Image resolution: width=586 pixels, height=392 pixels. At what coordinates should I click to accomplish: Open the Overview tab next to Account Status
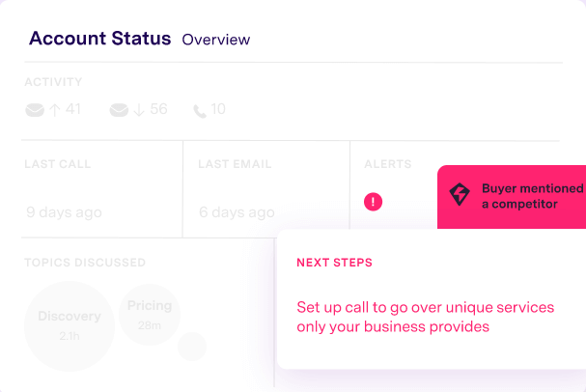[x=216, y=40]
